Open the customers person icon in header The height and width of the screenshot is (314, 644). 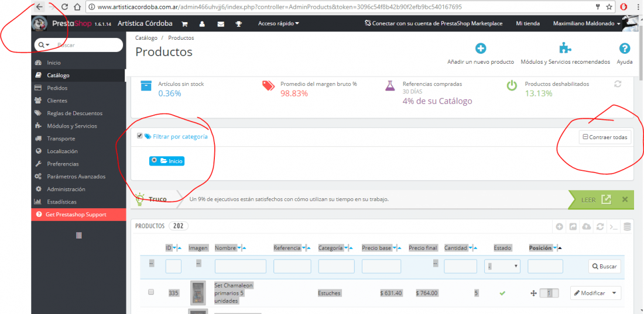coord(202,24)
